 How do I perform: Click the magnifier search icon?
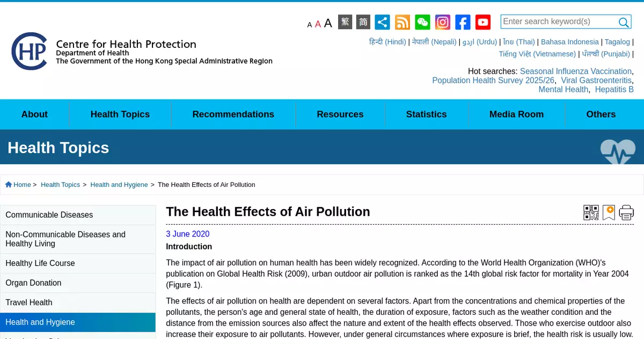[x=624, y=22]
